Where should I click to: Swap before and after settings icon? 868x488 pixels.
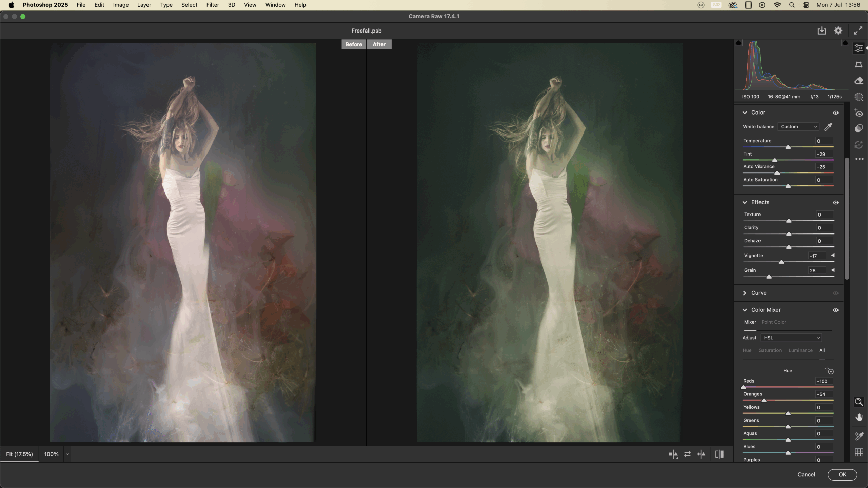coord(687,454)
